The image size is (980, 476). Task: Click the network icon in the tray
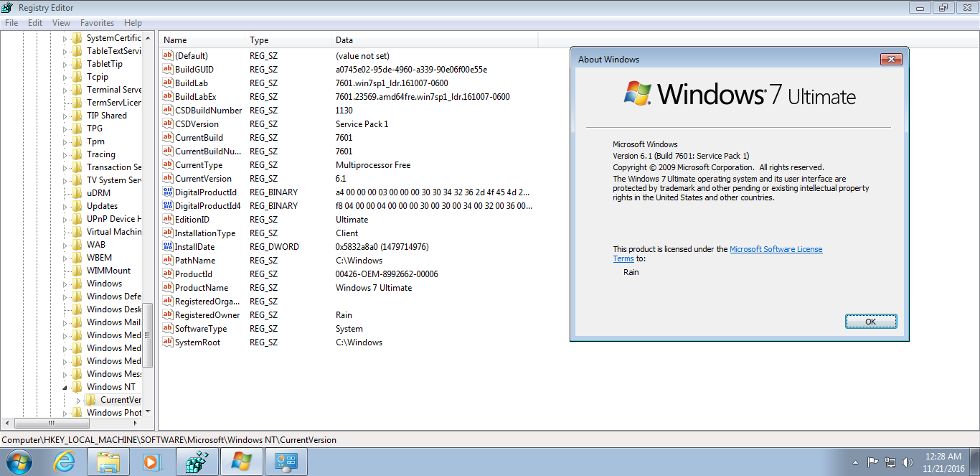890,462
